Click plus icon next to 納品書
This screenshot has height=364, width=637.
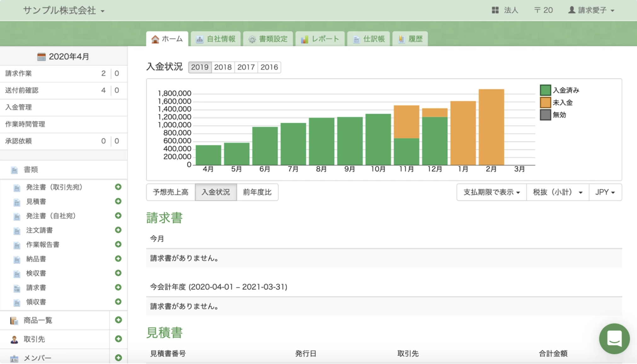click(118, 259)
